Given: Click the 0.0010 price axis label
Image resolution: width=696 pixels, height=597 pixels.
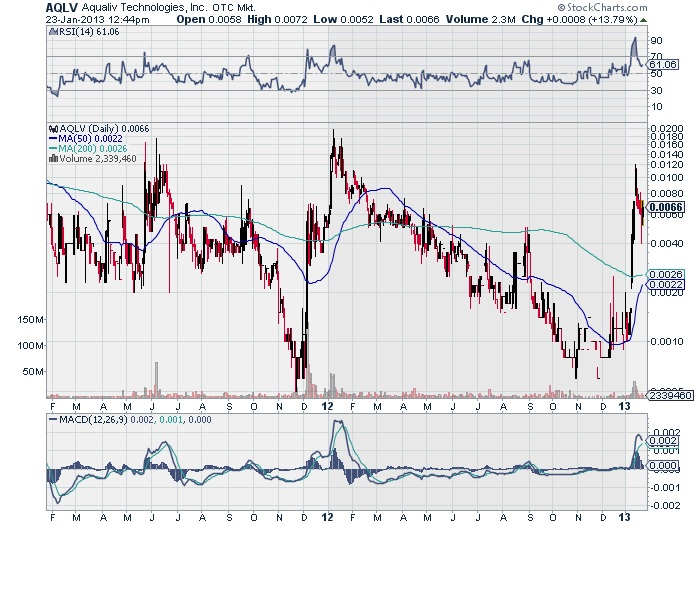Looking at the screenshot, I should point(666,341).
